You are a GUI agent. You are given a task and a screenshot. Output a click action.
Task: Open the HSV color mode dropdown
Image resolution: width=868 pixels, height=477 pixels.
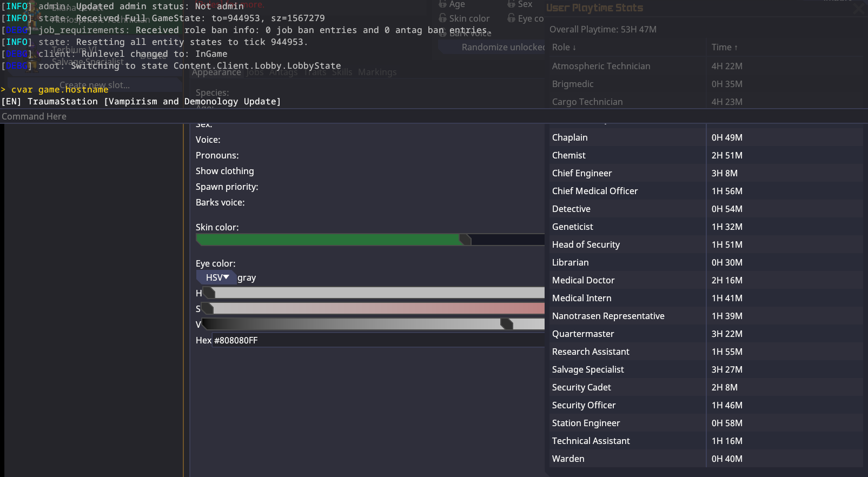pos(216,277)
